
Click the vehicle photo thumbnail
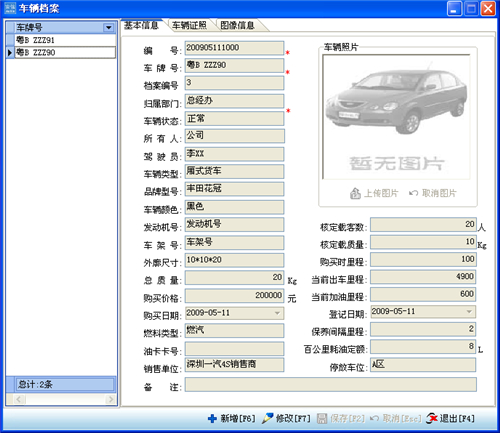pos(396,117)
